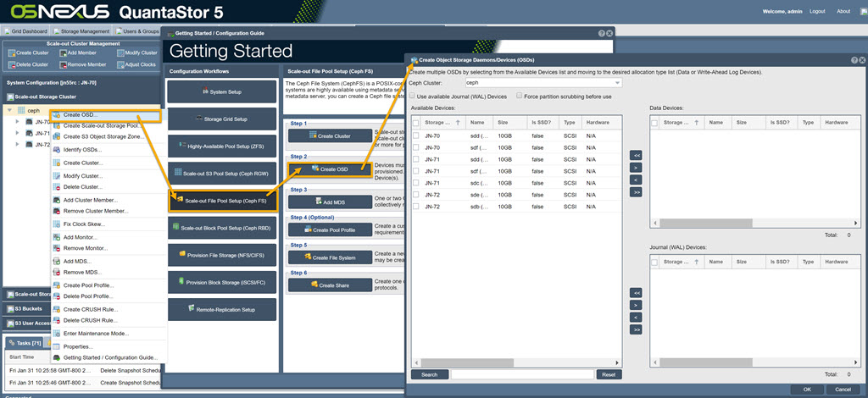Click Adjust Clocks toolbar button
Viewport: 868px width, 398px height.
click(x=136, y=64)
